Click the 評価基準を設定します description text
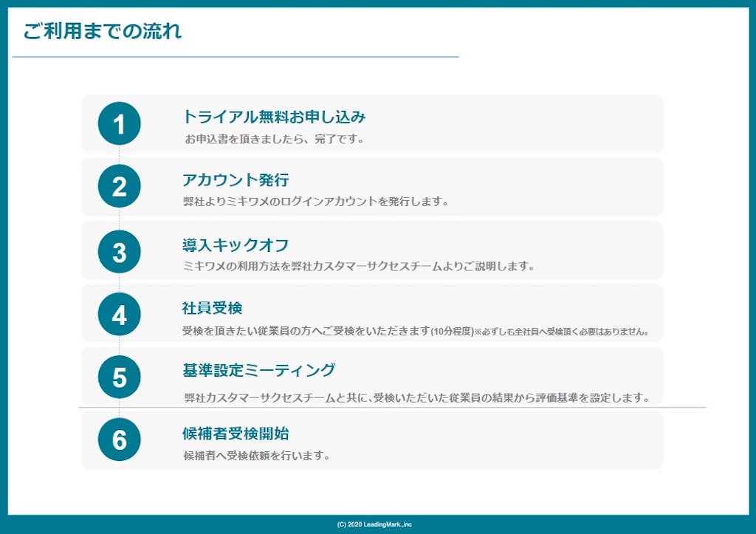This screenshot has width=756, height=534. (417, 398)
